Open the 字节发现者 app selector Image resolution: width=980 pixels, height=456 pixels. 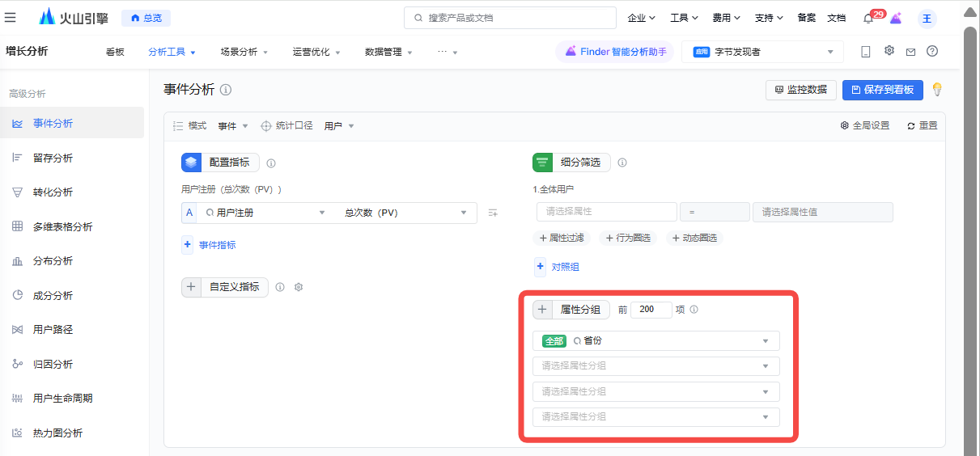(762, 52)
